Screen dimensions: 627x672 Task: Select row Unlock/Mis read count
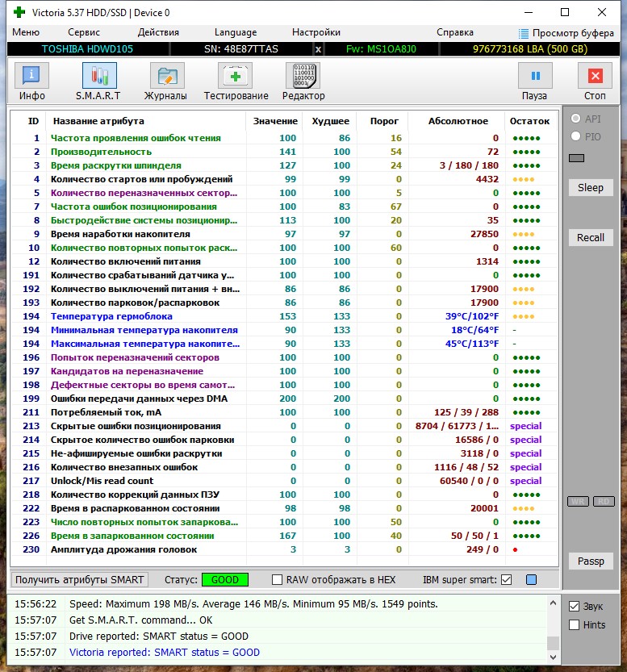[285, 481]
